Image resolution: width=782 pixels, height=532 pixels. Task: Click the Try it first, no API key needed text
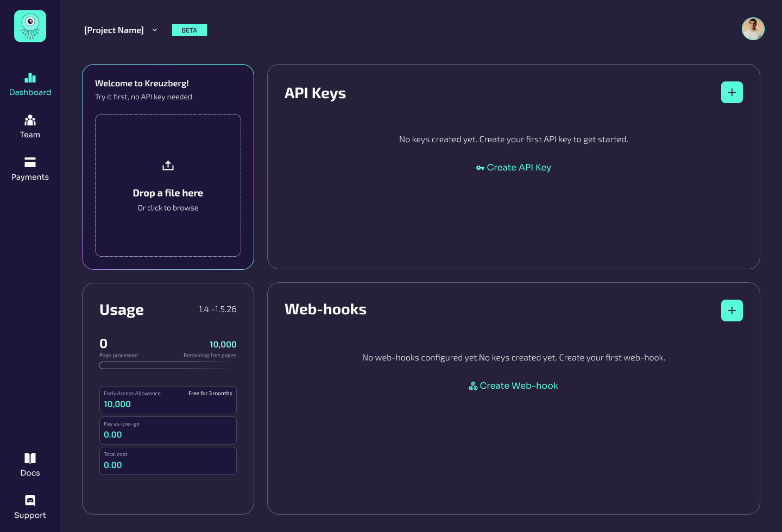[144, 97]
